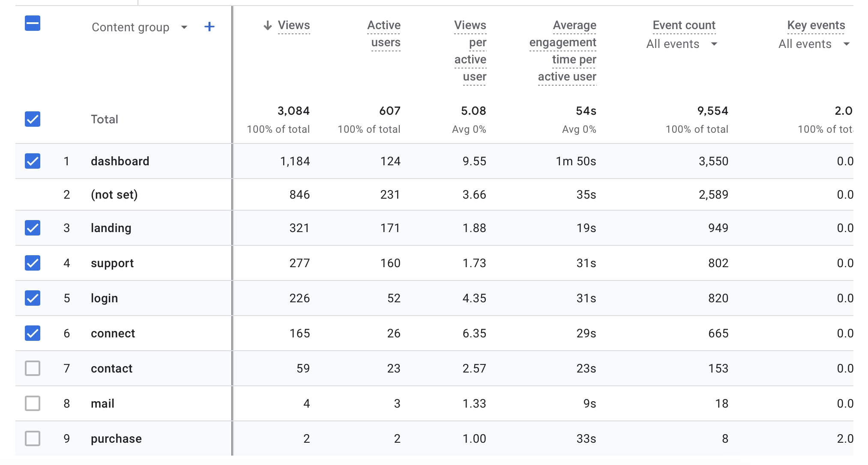Sort by Views per active user column
The width and height of the screenshot is (868, 465).
(x=470, y=51)
